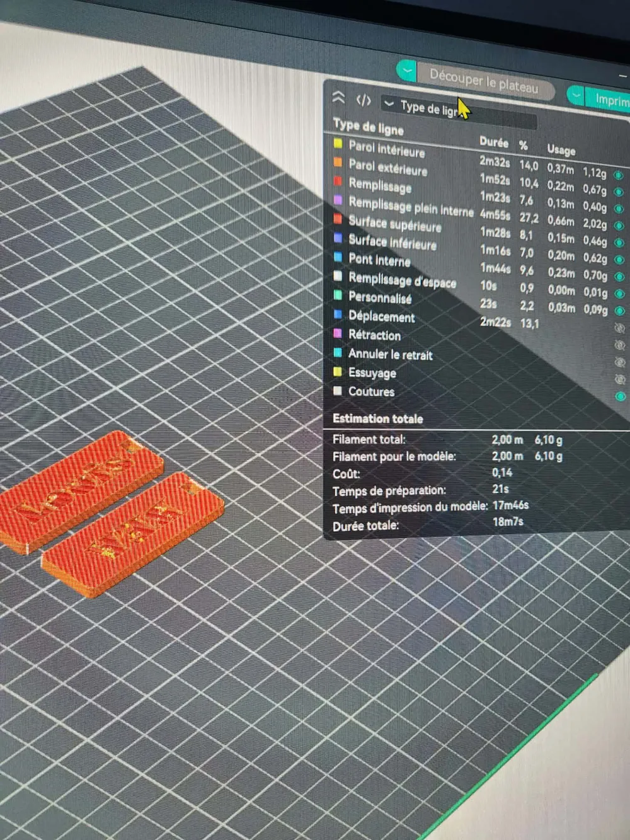This screenshot has height=840, width=630.
Task: Click the blue swatch beside Surface inférieure
Action: (338, 238)
